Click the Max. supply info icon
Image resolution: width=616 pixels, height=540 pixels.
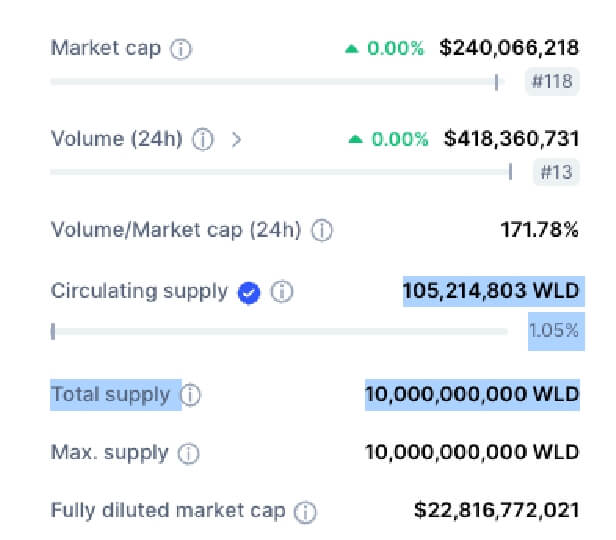click(x=189, y=454)
